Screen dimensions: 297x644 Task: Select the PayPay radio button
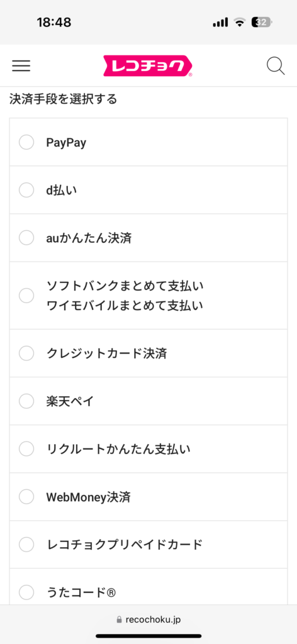26,143
